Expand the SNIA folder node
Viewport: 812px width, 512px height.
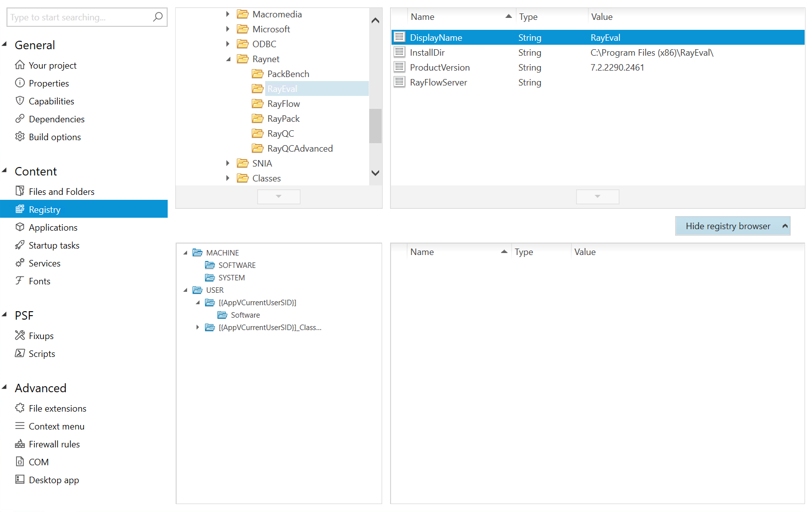(228, 163)
